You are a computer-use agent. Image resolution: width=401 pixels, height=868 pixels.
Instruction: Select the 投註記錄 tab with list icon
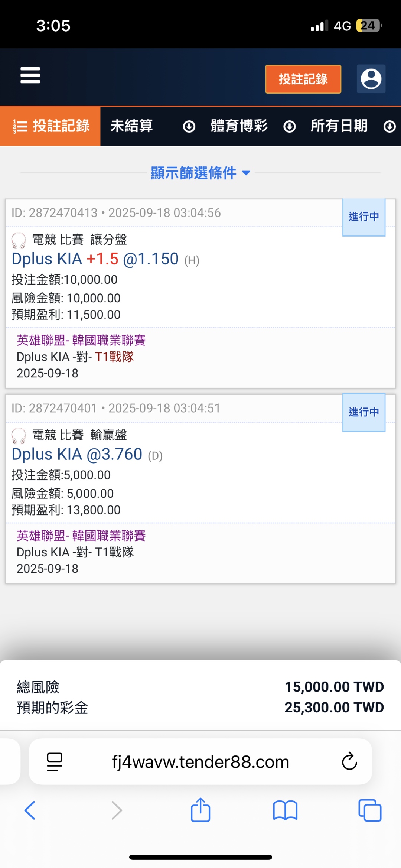click(x=50, y=126)
